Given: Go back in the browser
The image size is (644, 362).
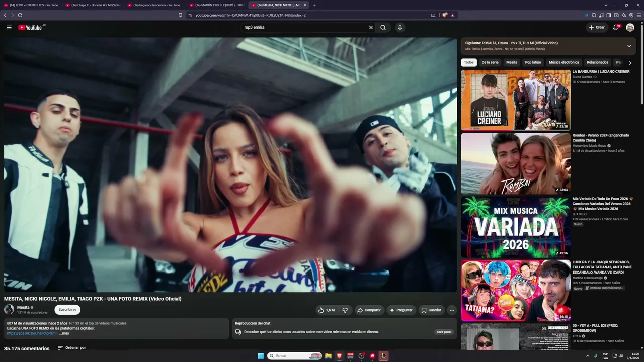Looking at the screenshot, I should [5, 15].
